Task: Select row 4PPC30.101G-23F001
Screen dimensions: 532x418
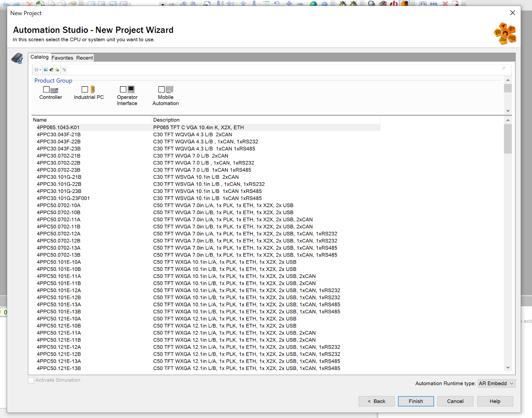Action: [206, 198]
